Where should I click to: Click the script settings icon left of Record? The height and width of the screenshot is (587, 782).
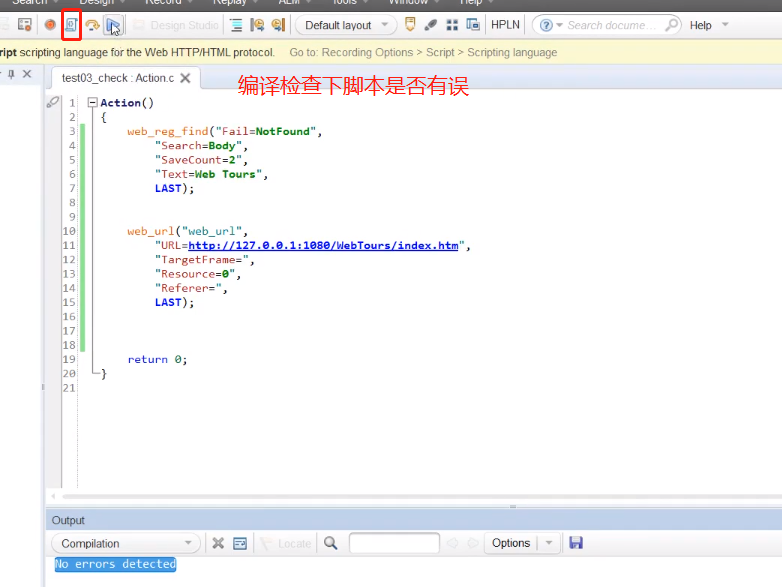[x=24, y=24]
